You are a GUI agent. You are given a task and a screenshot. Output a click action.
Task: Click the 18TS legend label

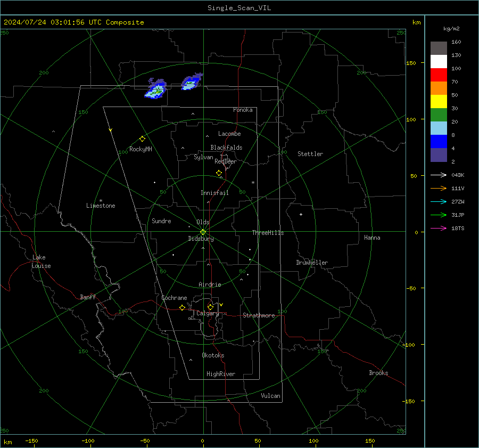(458, 228)
